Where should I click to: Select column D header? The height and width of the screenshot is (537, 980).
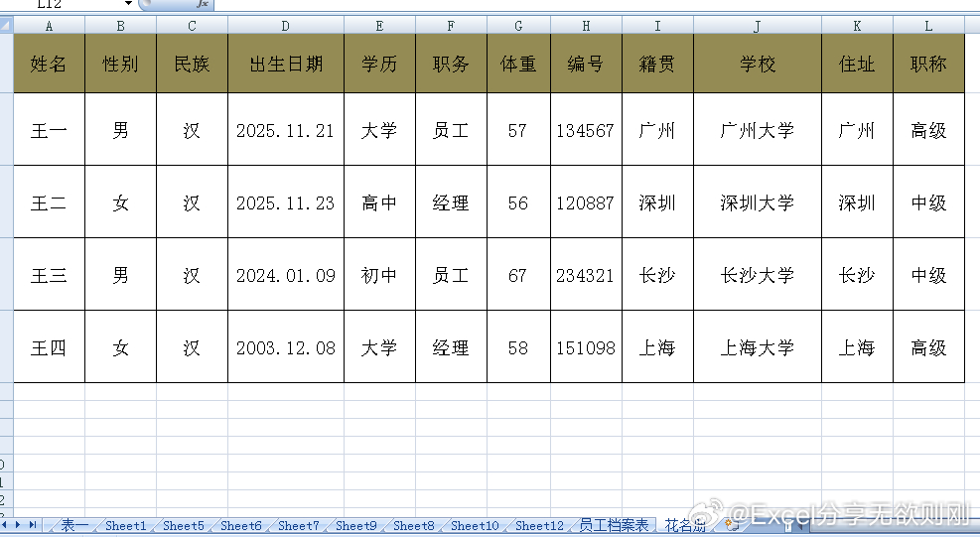286,26
